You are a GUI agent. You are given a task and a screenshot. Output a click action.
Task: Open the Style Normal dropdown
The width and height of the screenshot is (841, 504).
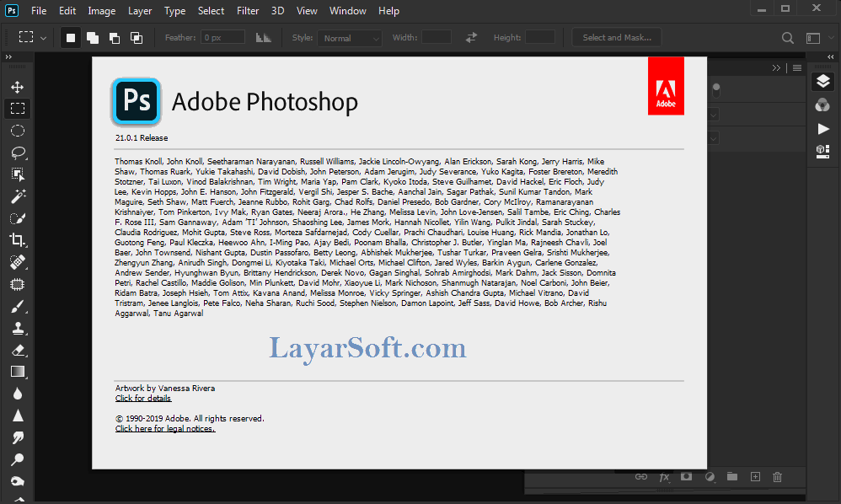pos(350,38)
